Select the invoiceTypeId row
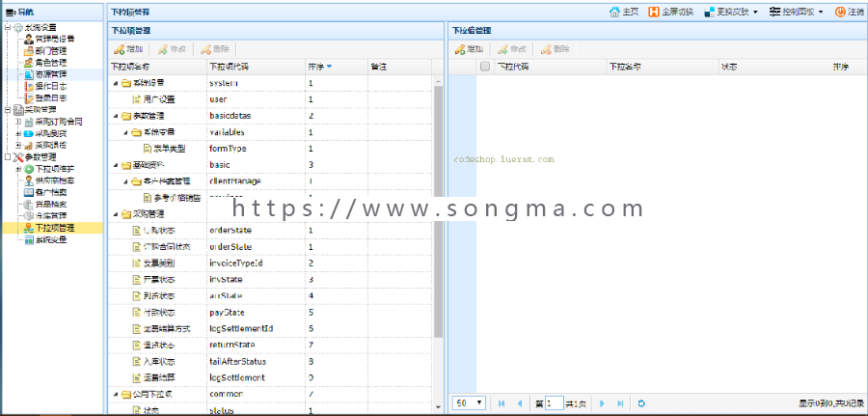 [270, 263]
